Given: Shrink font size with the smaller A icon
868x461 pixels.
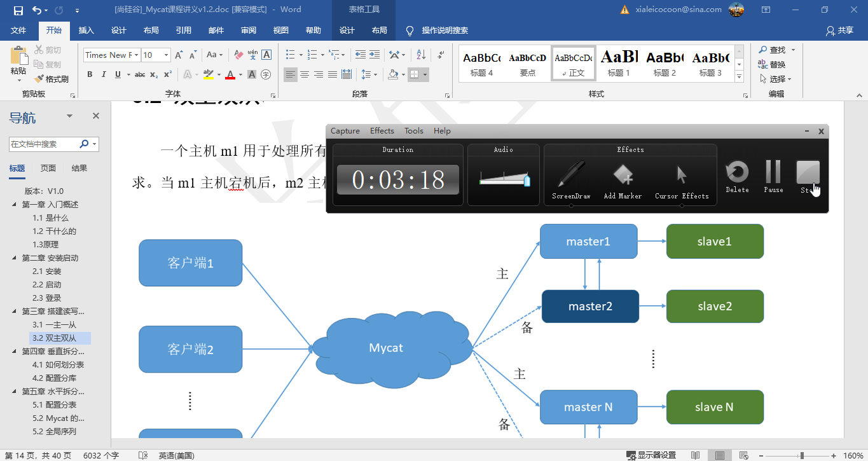Looking at the screenshot, I should point(192,55).
